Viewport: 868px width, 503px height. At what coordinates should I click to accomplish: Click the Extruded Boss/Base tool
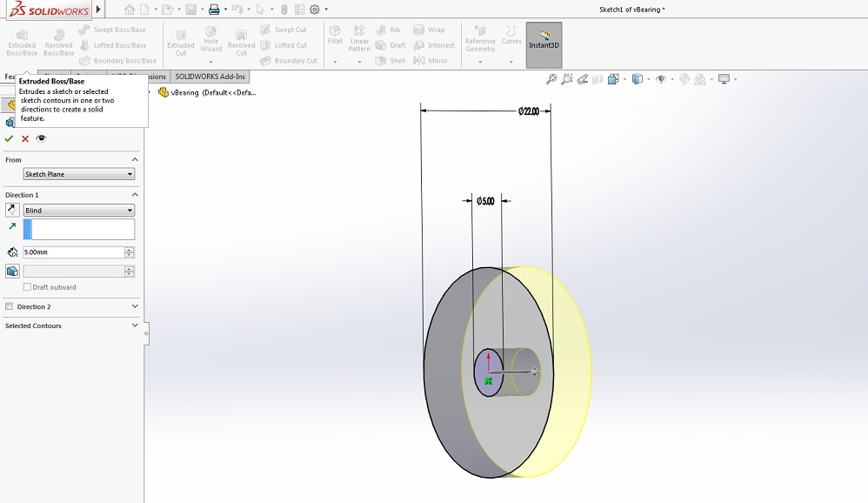click(22, 44)
